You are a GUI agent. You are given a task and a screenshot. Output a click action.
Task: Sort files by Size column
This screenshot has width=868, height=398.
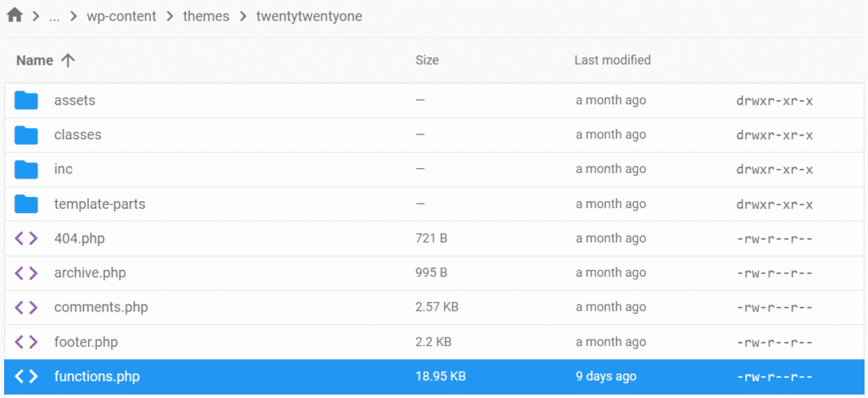point(426,60)
